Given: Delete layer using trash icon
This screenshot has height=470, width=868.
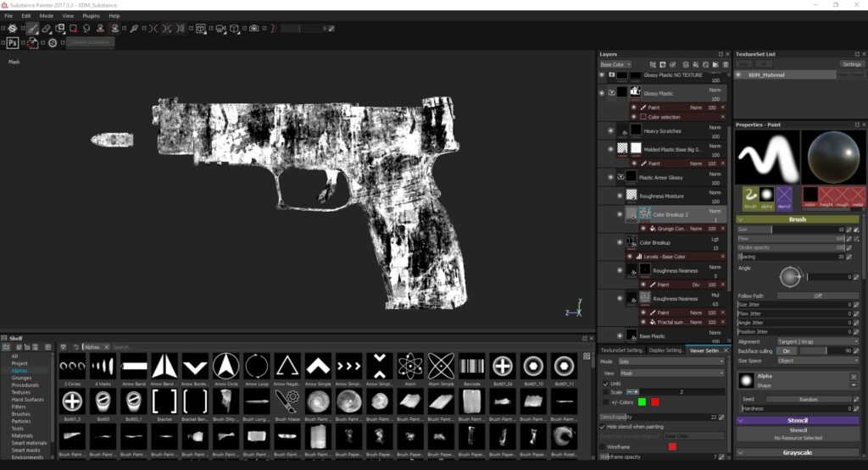Looking at the screenshot, I should point(726,64).
